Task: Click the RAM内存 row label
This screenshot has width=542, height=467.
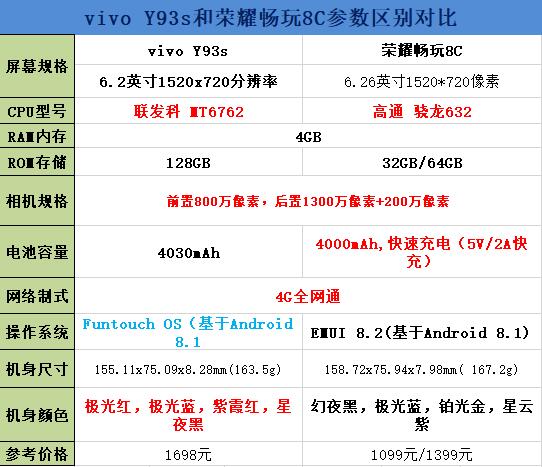Action: click(37, 136)
